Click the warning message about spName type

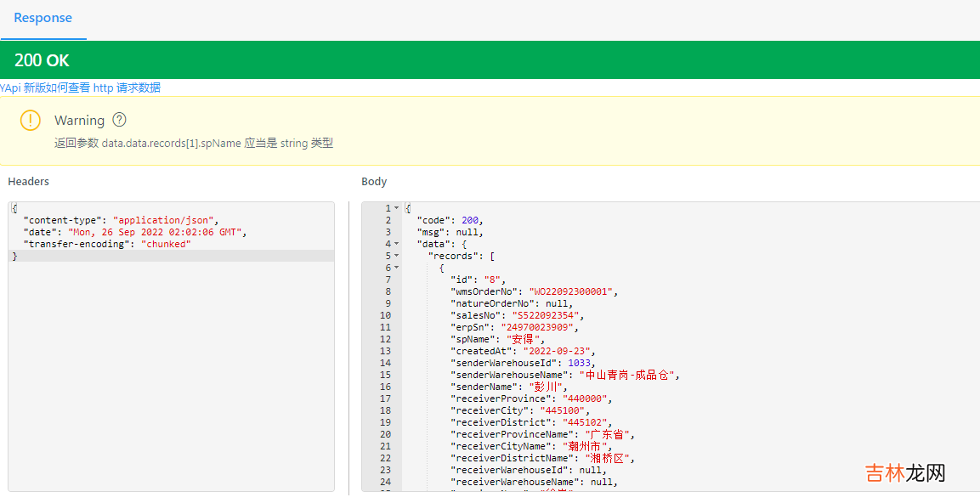coord(194,144)
